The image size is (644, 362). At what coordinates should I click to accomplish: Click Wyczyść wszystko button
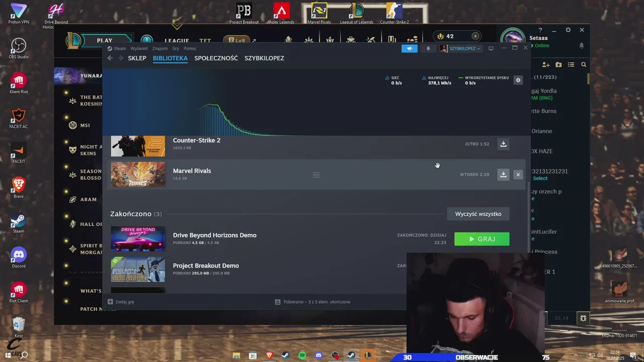tap(478, 214)
